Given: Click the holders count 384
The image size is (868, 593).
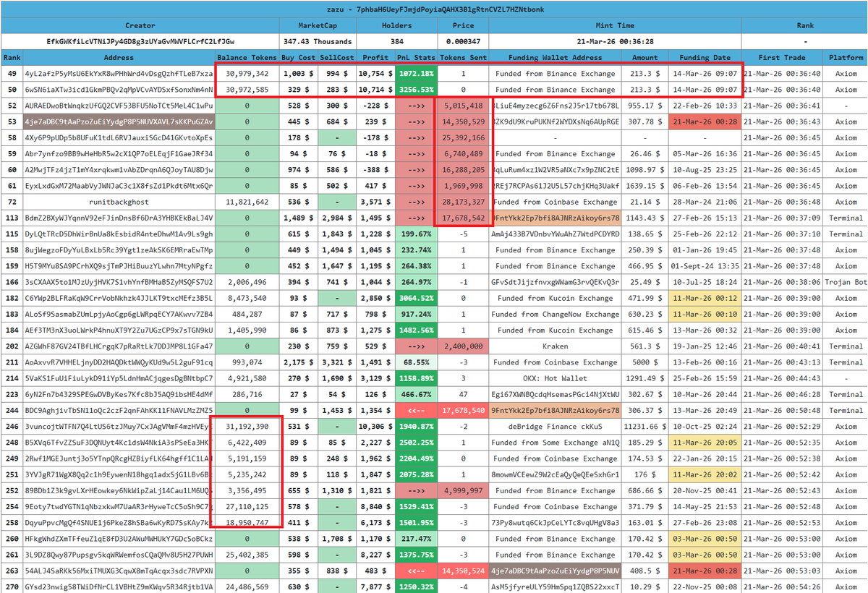Looking at the screenshot, I should 397,42.
